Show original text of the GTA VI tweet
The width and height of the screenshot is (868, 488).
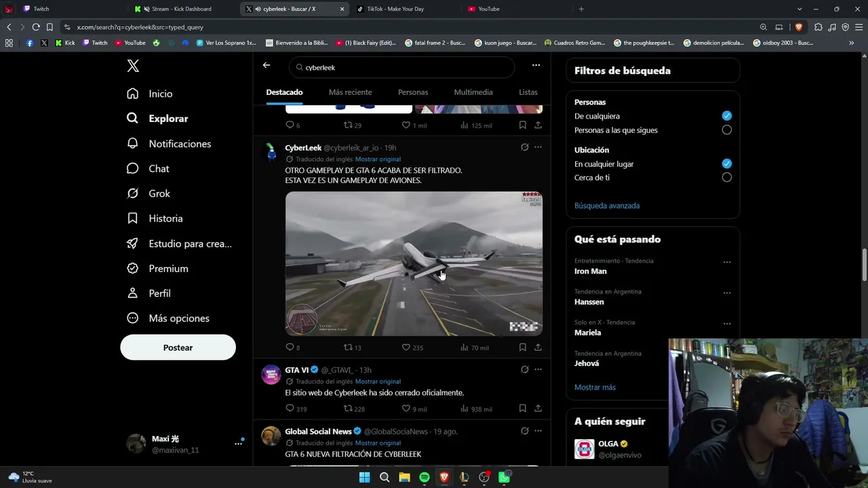pyautogui.click(x=378, y=382)
